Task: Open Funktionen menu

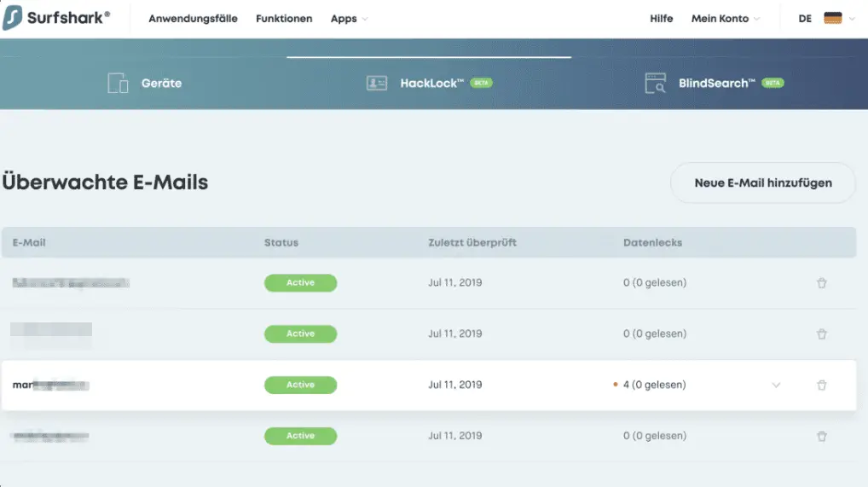Action: click(284, 18)
